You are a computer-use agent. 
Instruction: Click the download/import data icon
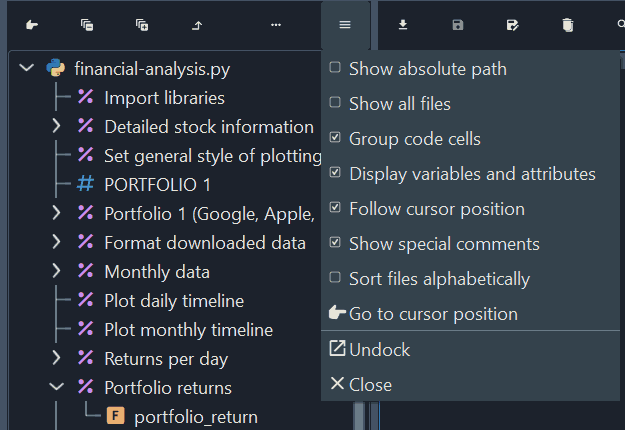coord(403,25)
